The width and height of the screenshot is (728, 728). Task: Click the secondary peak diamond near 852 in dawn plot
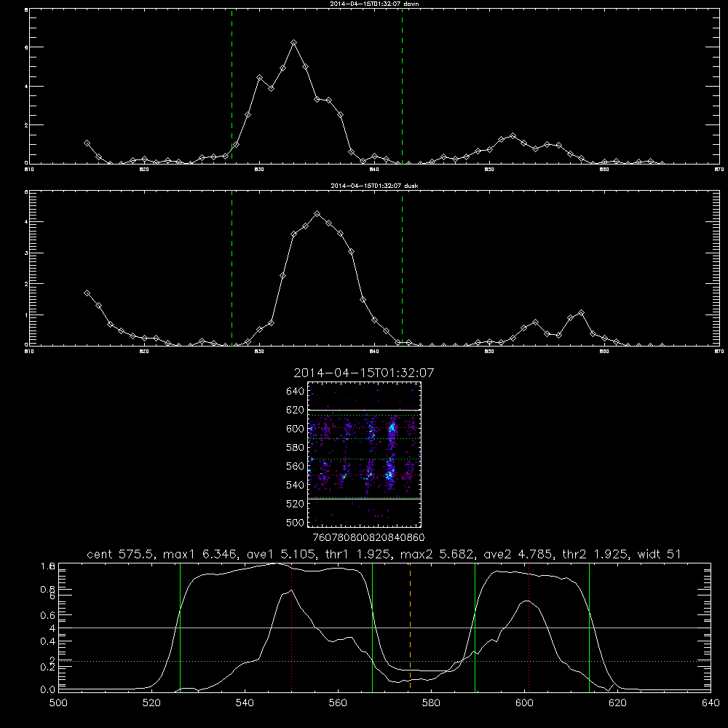(x=513, y=136)
